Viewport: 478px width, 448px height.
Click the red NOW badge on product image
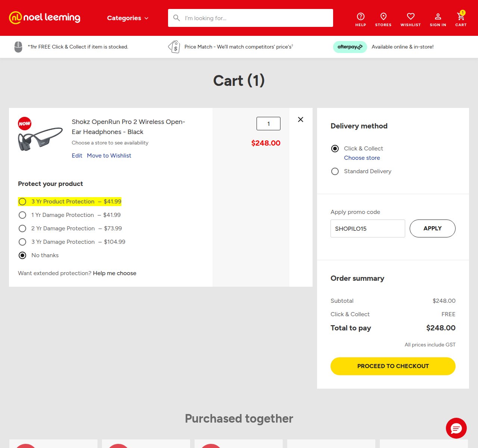click(x=25, y=124)
